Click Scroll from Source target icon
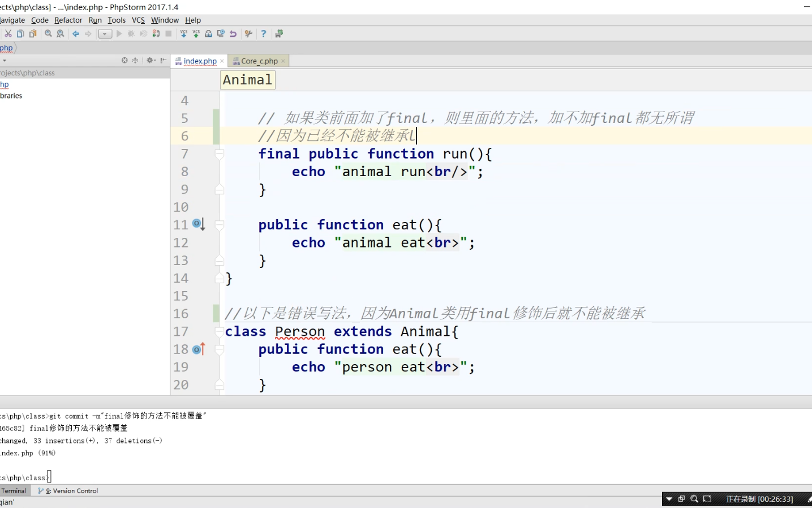Screen dimensions: 812x508 [124, 60]
